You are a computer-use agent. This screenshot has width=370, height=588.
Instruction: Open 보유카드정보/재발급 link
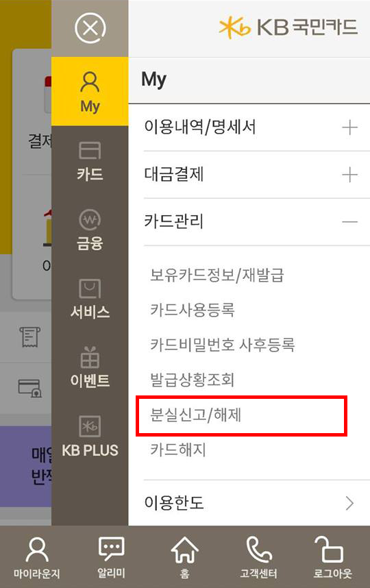217,275
